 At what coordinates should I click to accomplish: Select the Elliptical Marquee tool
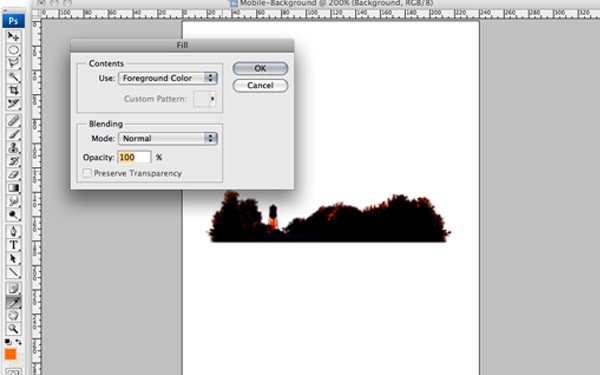(13, 50)
